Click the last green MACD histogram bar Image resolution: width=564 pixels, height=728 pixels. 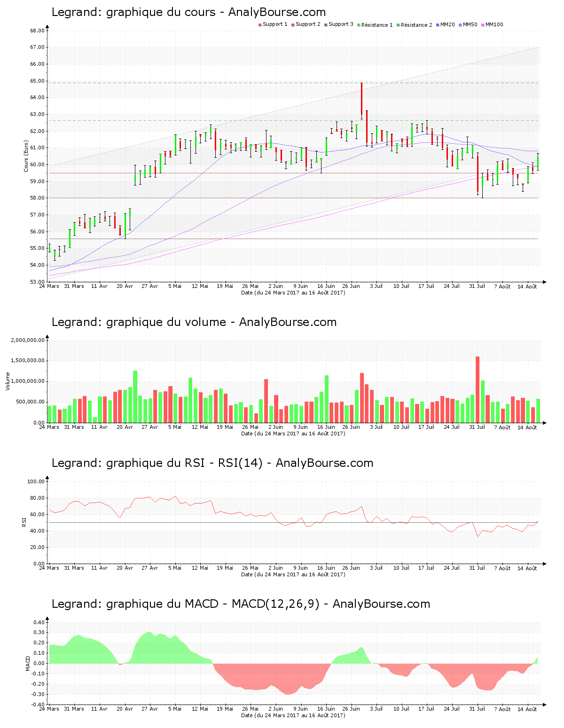(536, 660)
